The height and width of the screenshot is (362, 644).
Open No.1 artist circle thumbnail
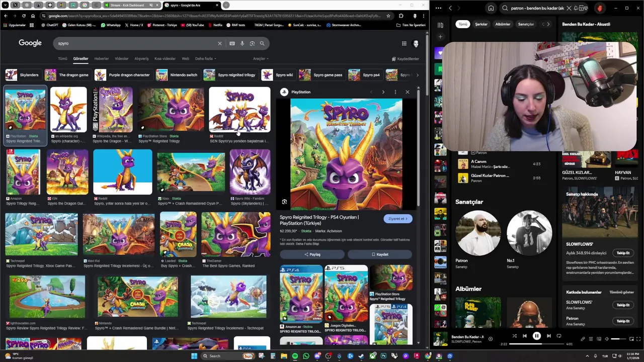(529, 233)
